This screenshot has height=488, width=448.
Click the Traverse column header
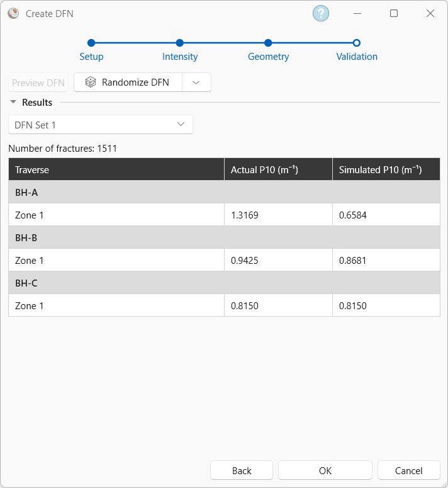(x=116, y=169)
